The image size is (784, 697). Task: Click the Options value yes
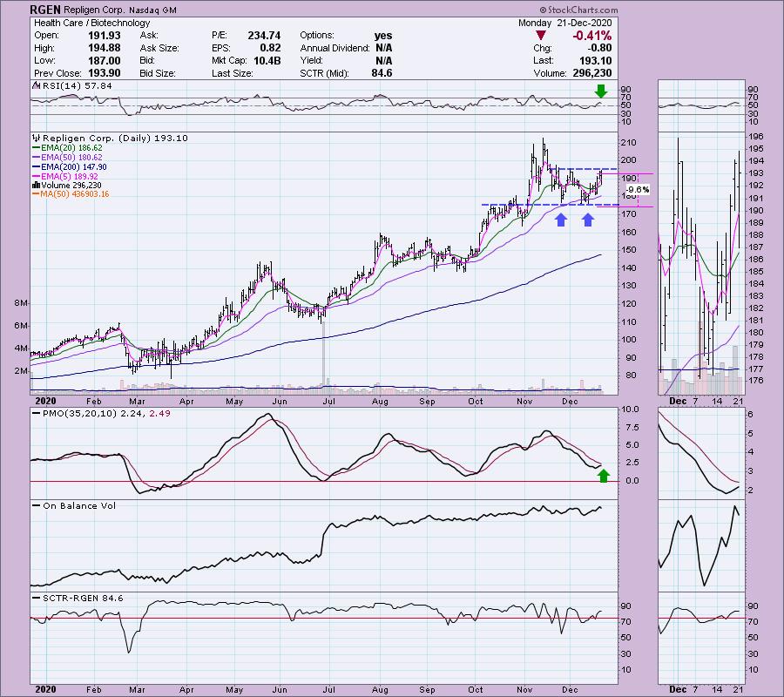click(x=383, y=36)
